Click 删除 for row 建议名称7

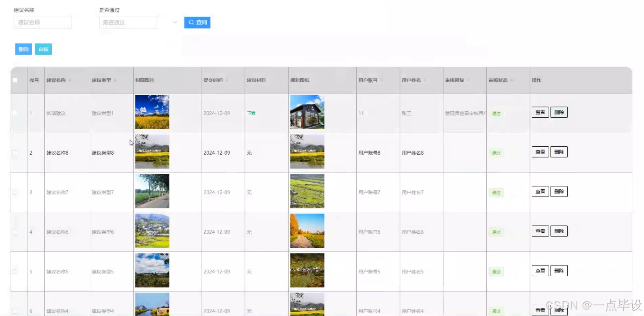[x=559, y=192]
